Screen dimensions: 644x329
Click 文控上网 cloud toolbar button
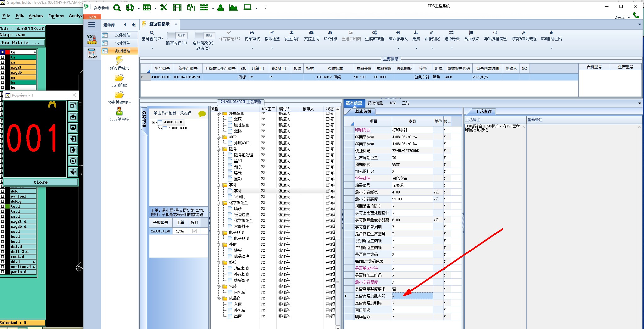click(312, 36)
